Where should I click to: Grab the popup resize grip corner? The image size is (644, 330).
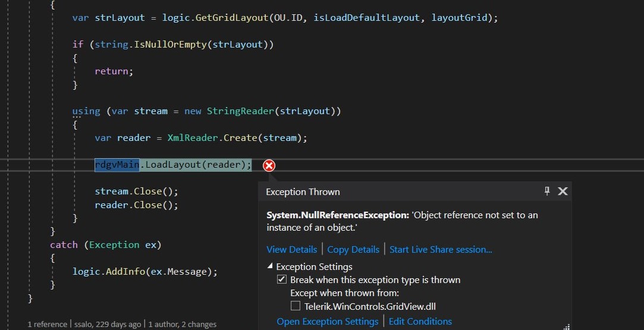pos(567,326)
